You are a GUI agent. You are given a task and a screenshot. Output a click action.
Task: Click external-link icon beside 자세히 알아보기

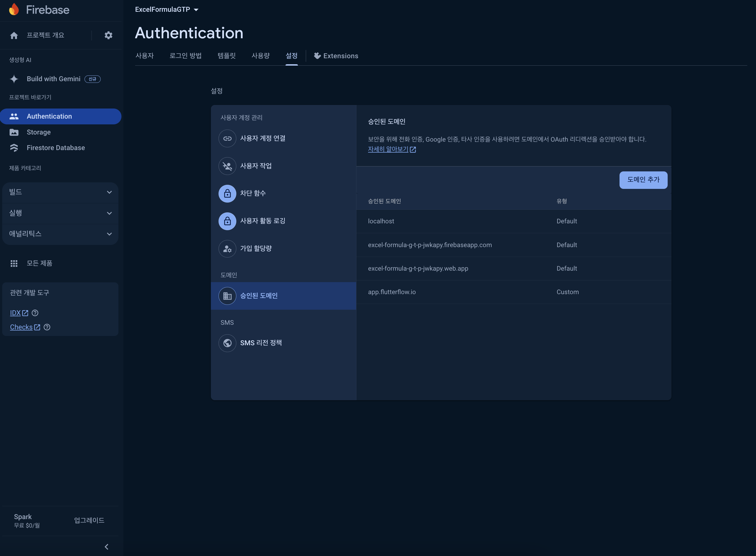point(413,150)
